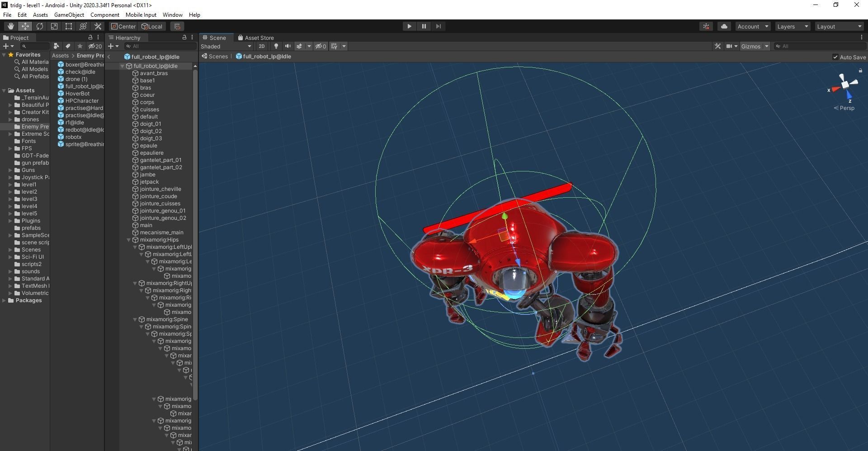Expand the Guns folder
The image size is (868, 451).
[10, 170]
